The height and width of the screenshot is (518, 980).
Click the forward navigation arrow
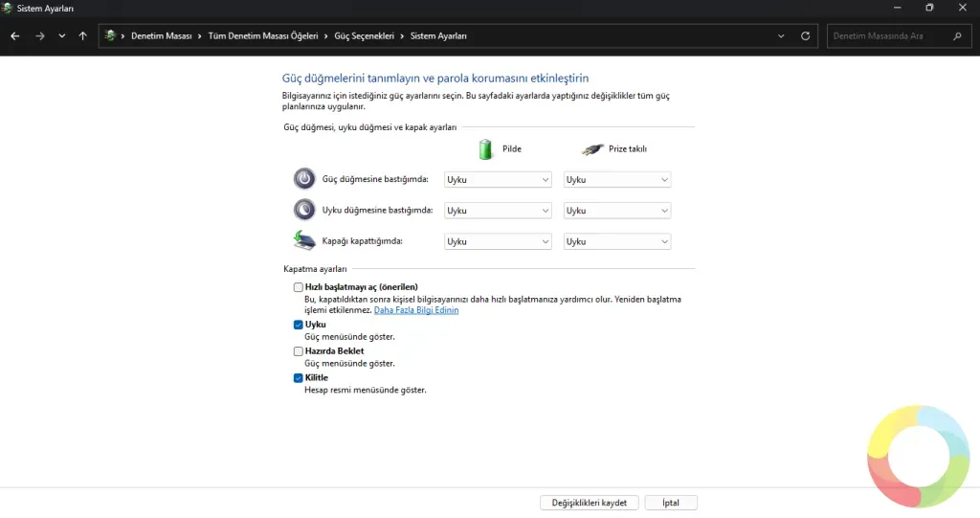(x=40, y=36)
